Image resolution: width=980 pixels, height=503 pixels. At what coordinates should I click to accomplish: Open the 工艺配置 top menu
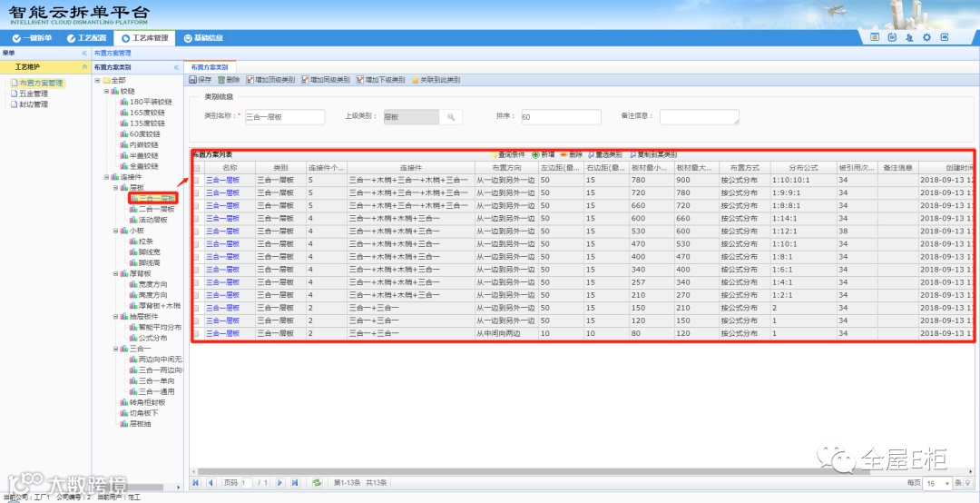[x=86, y=38]
